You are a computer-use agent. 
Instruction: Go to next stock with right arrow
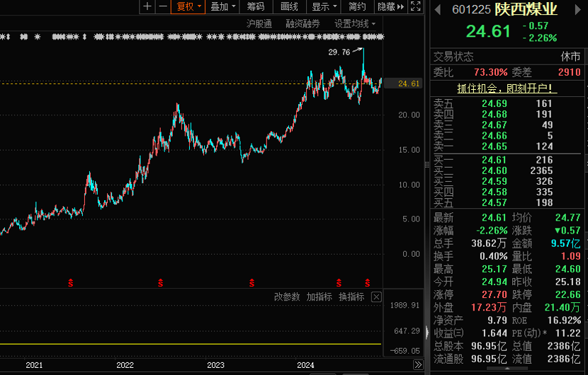pos(581,9)
